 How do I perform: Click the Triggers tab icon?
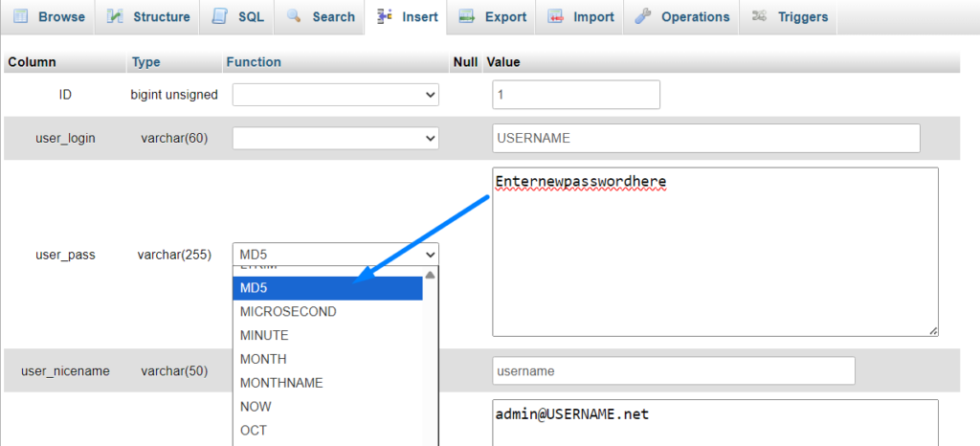click(x=759, y=16)
